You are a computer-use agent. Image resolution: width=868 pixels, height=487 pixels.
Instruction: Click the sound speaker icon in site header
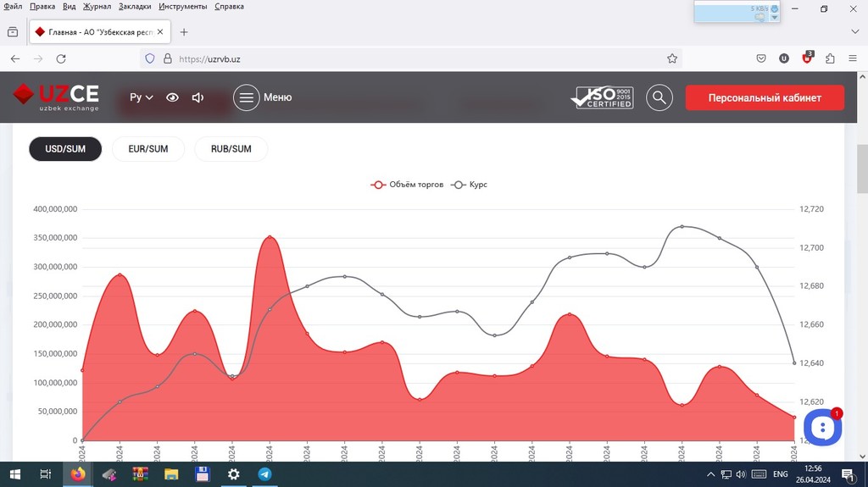click(198, 97)
